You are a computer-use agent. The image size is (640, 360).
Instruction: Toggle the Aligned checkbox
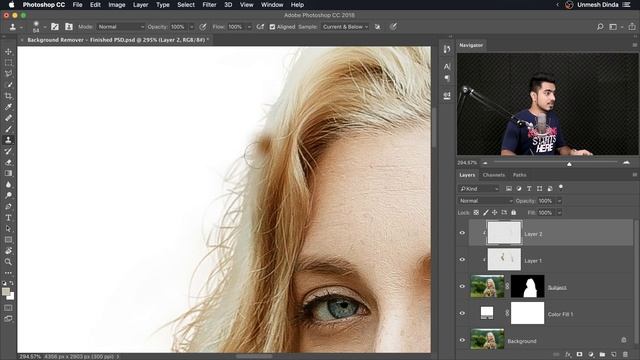(272, 27)
